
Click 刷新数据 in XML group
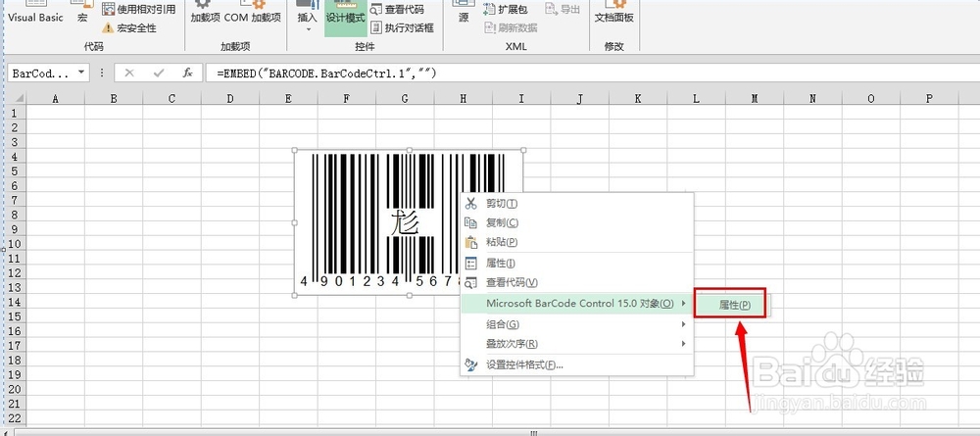point(512,27)
